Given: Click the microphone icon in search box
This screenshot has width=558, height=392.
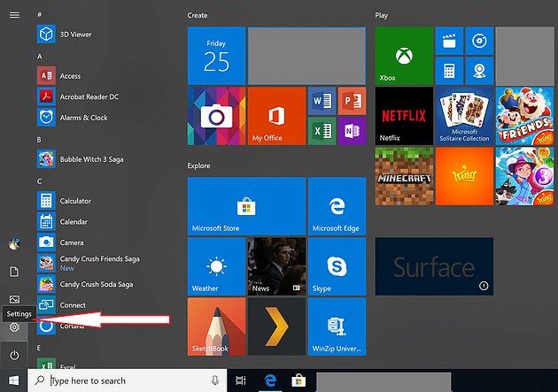Looking at the screenshot, I should coord(215,380).
